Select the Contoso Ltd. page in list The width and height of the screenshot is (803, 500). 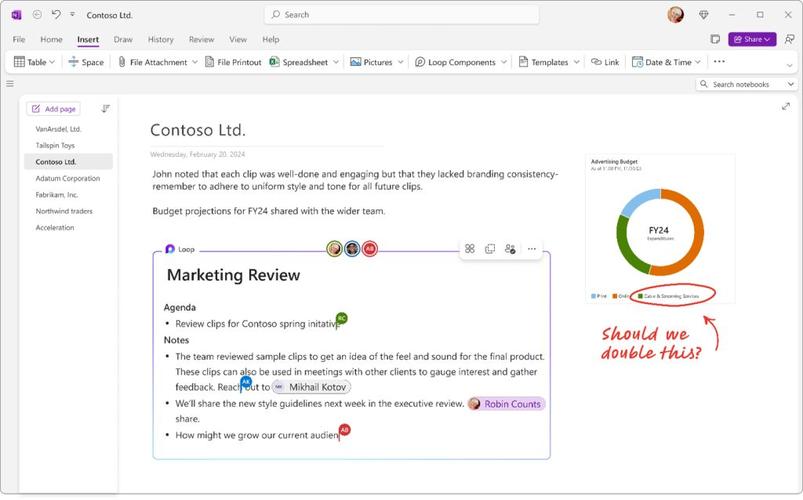(69, 162)
